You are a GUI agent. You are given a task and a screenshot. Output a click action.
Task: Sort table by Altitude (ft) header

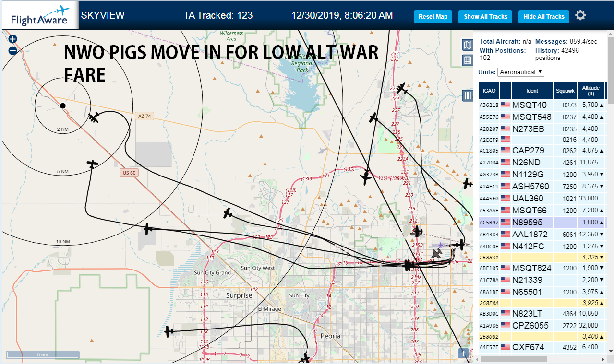click(x=591, y=90)
